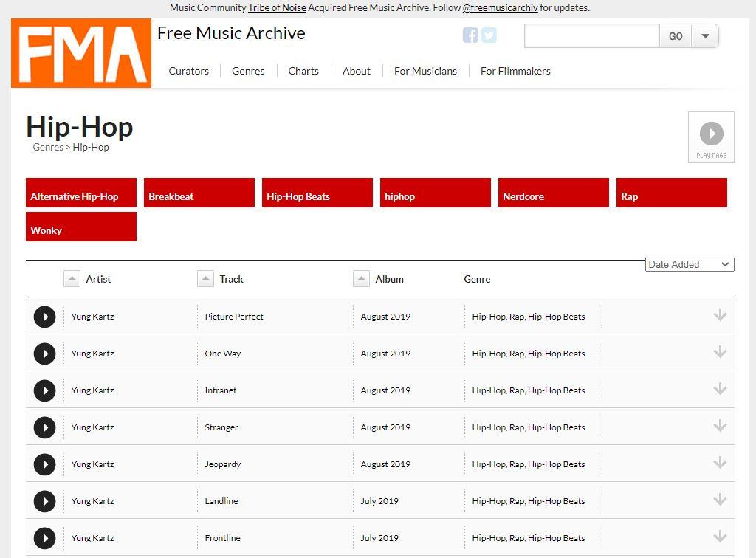Open August 2019 album in Jeopardy row
Image resolution: width=756 pixels, height=558 pixels.
click(x=385, y=464)
